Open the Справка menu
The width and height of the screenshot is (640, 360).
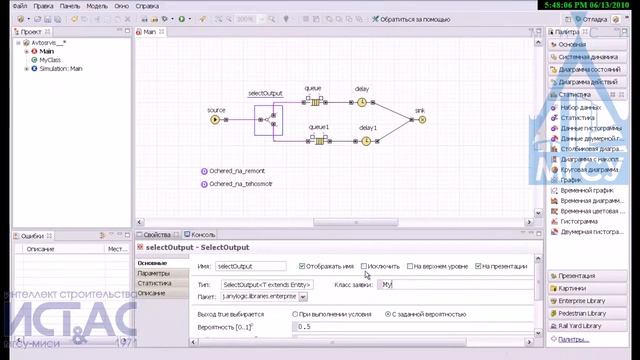[147, 6]
